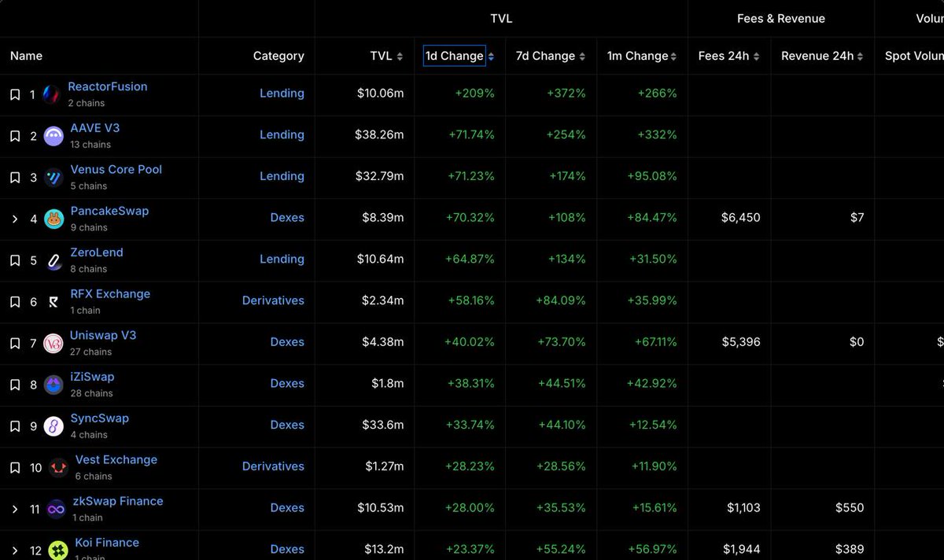Bookmark the RFX Exchange row
Image resolution: width=944 pixels, height=560 pixels.
tap(15, 302)
